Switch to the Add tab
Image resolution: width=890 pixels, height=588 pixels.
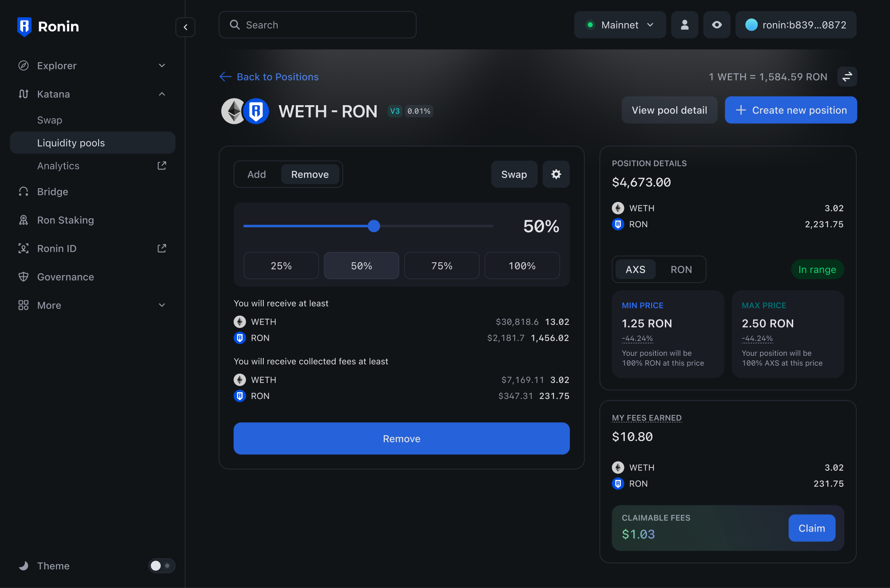click(x=256, y=174)
